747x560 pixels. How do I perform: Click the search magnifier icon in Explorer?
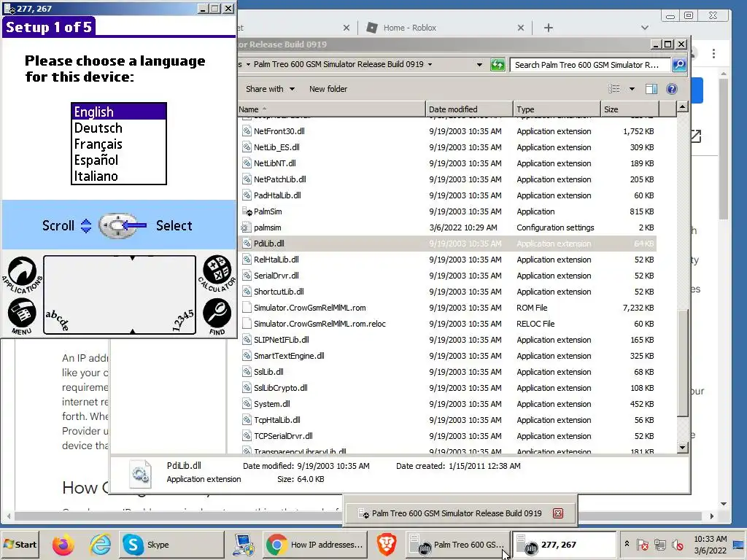click(679, 65)
